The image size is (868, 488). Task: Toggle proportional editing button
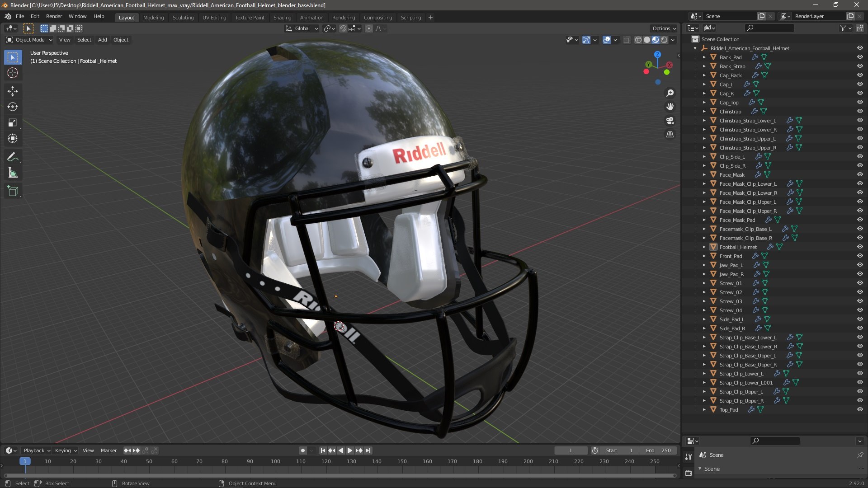369,28
